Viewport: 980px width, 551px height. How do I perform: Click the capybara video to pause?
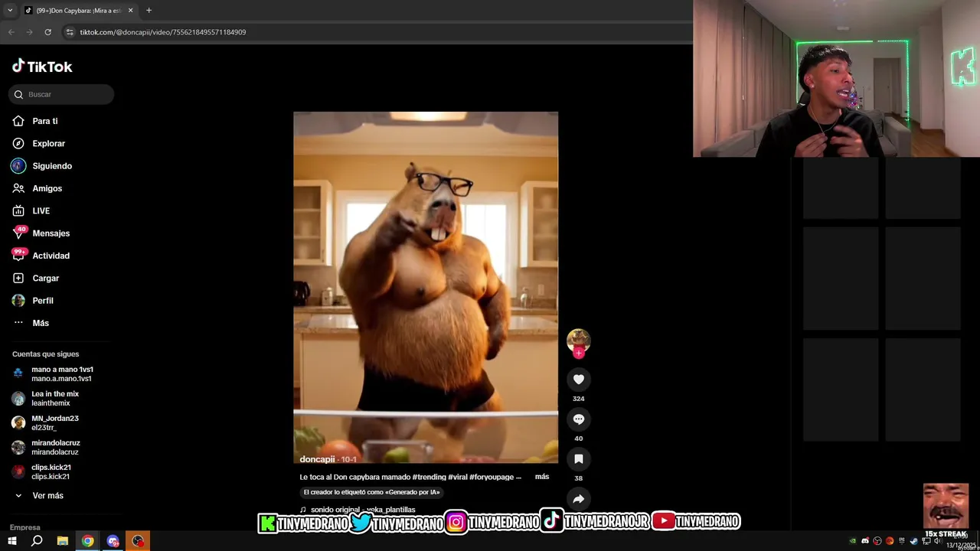pyautogui.click(x=426, y=287)
